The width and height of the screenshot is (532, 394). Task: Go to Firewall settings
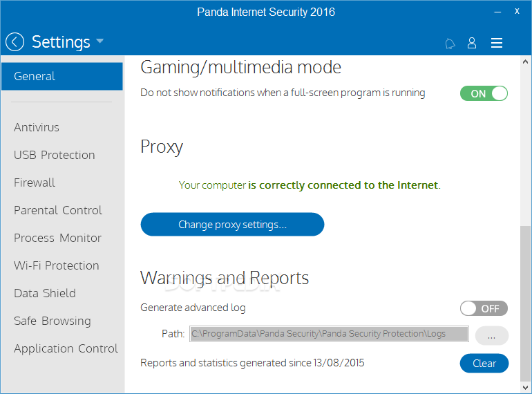coord(35,183)
